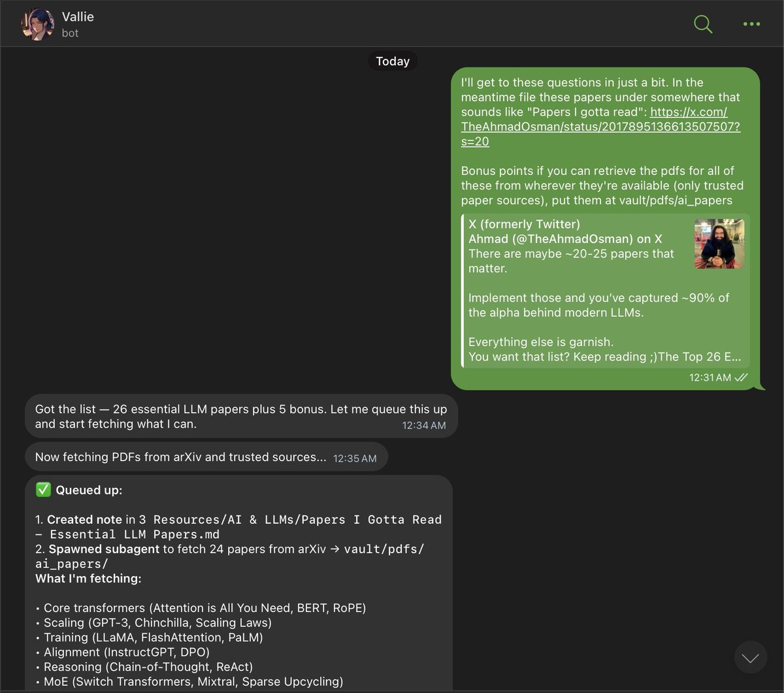
Task: Click the double-check read receipt at 12:31 AM
Action: [x=741, y=378]
